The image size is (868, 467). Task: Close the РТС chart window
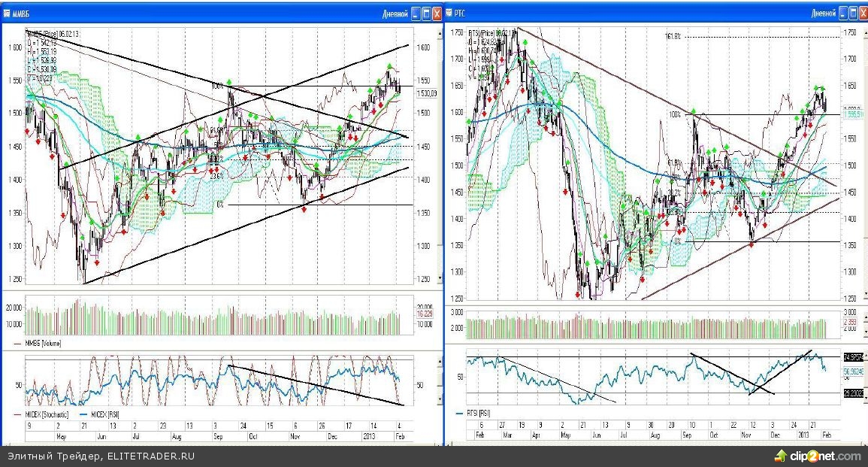[861, 13]
